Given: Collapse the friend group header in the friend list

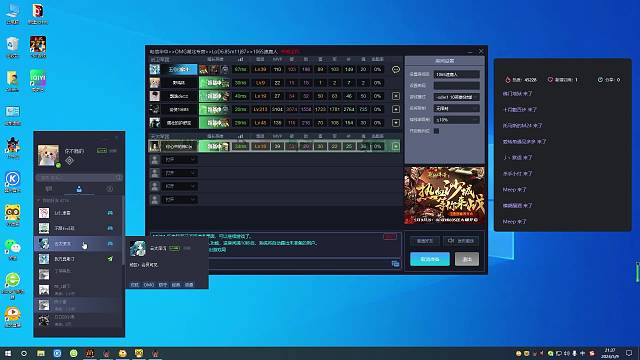Looking at the screenshot, I should pos(53,200).
